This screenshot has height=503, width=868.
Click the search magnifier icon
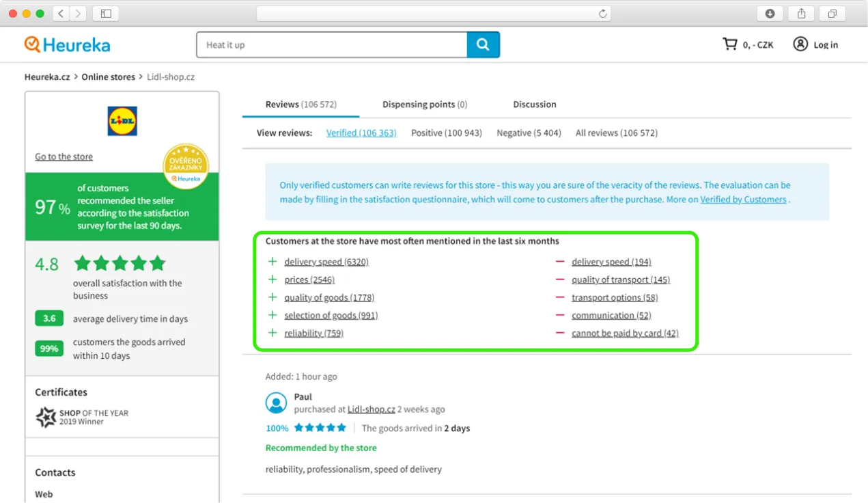coord(483,44)
